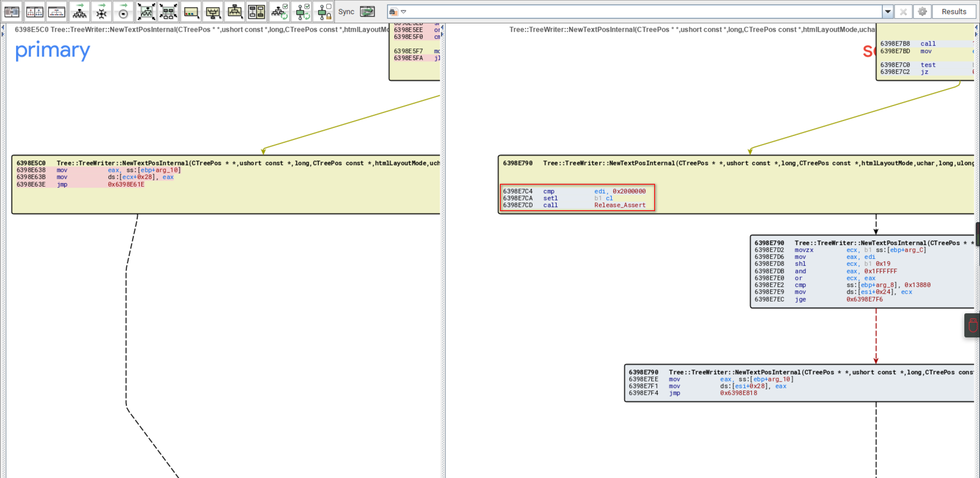
Task: Open search settings gear
Action: (923, 12)
